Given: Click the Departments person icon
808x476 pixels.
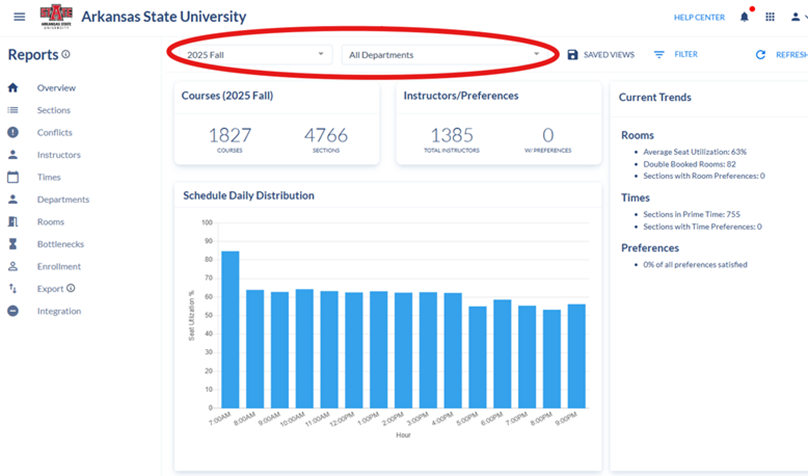Looking at the screenshot, I should click(13, 199).
